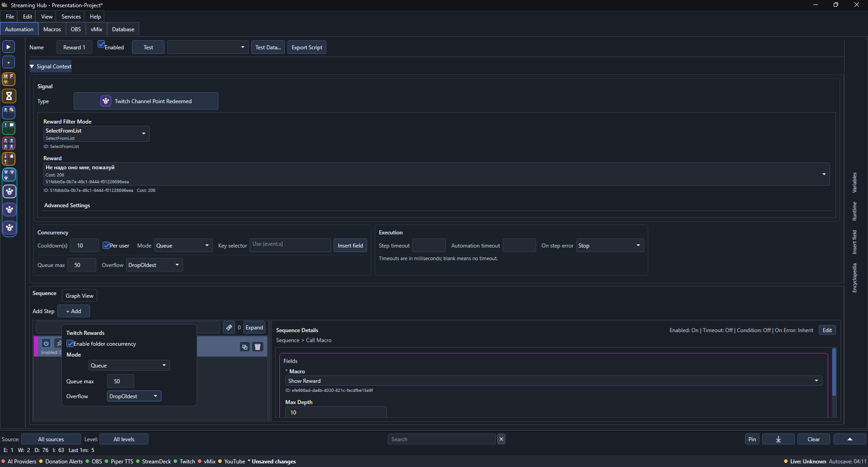868x467 pixels.
Task: Click the Cooldown(s) input field
Action: [85, 245]
